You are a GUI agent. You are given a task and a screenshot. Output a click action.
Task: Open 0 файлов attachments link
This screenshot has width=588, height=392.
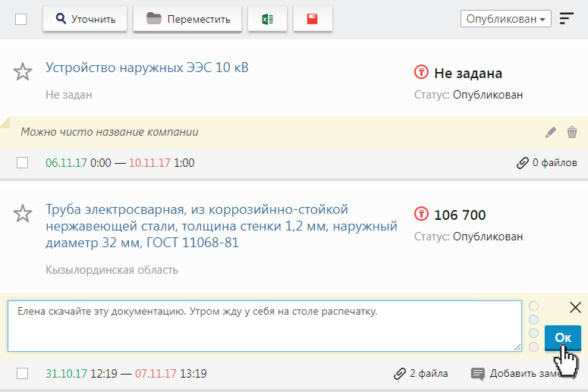[546, 163]
